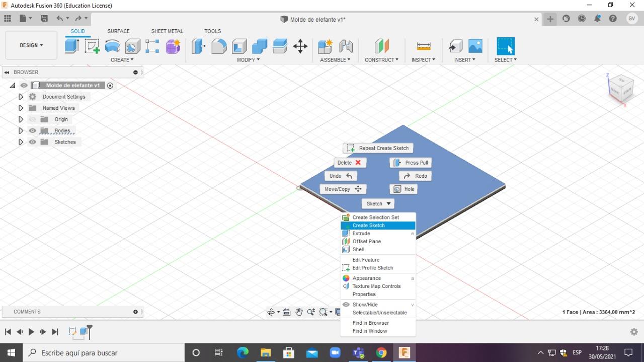Viewport: 644px width, 362px height.
Task: Activate component radio button beside Molde de elefante
Action: [110, 86]
